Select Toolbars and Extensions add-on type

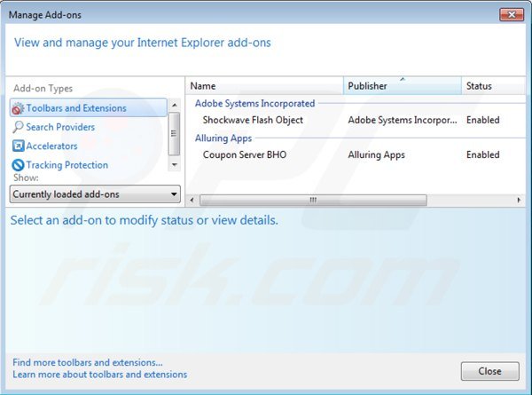88,108
